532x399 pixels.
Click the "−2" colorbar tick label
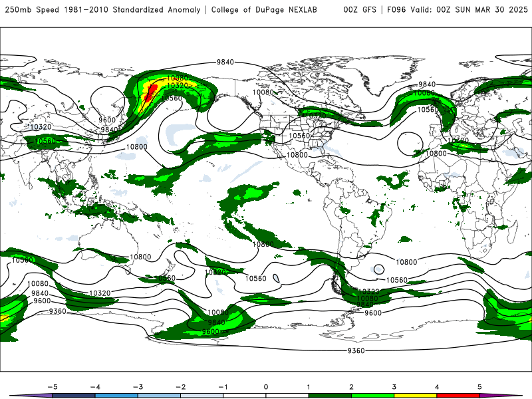(x=180, y=387)
